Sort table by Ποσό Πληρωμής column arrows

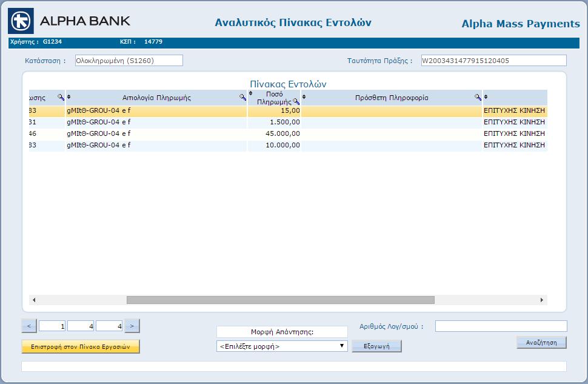[x=250, y=93]
